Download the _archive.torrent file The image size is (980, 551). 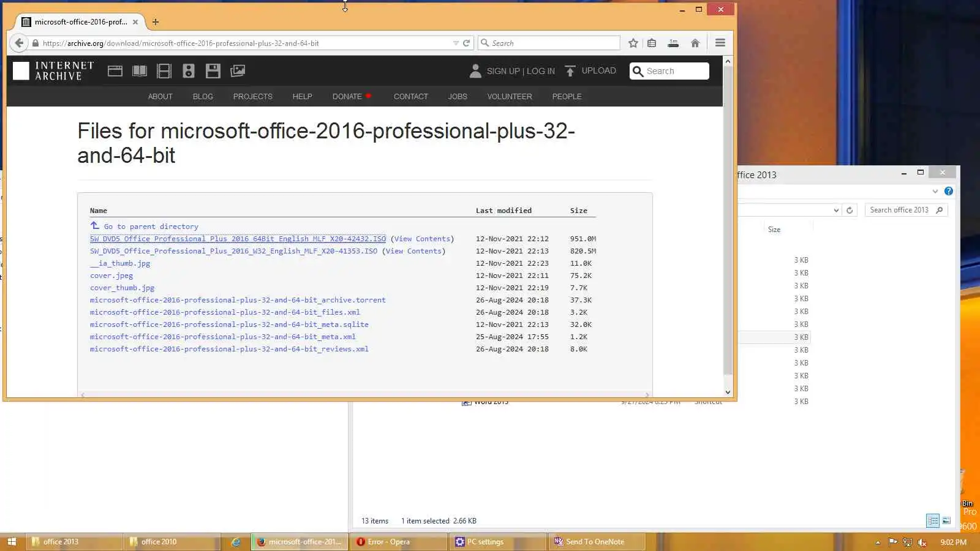click(x=238, y=300)
